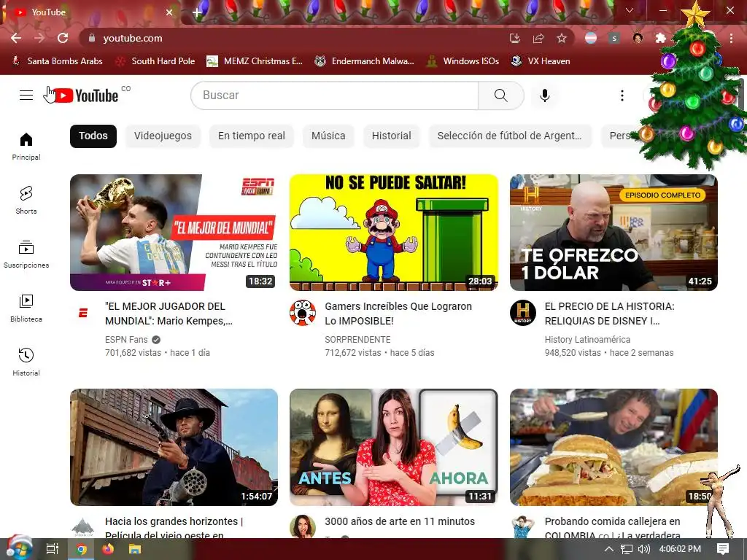Open Firefox from taskbar
Image resolution: width=747 pixels, height=560 pixels.
point(108,549)
